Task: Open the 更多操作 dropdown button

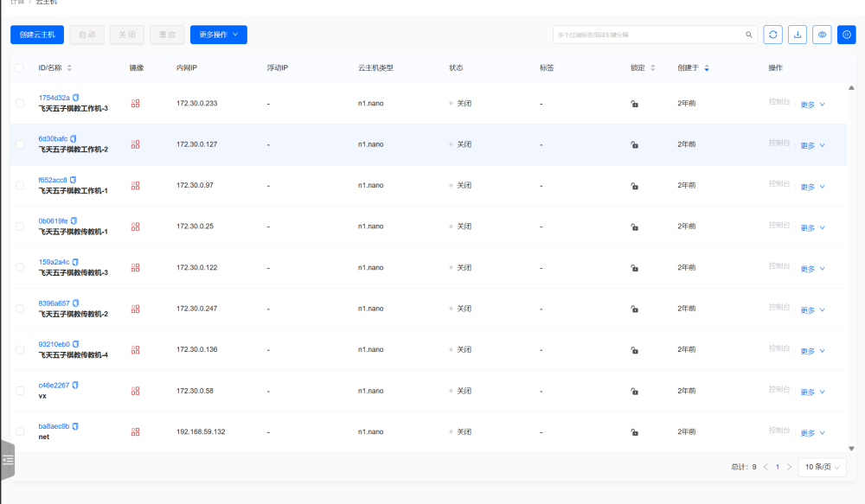Action: tap(218, 35)
